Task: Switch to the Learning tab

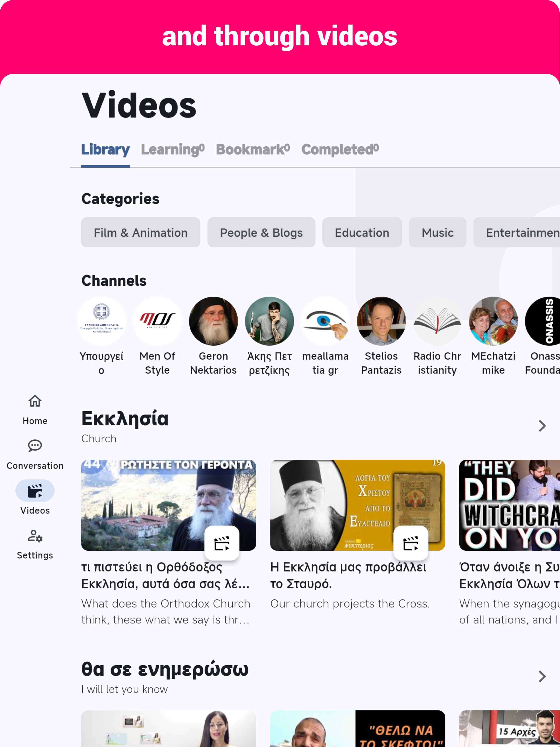Action: 173,149
